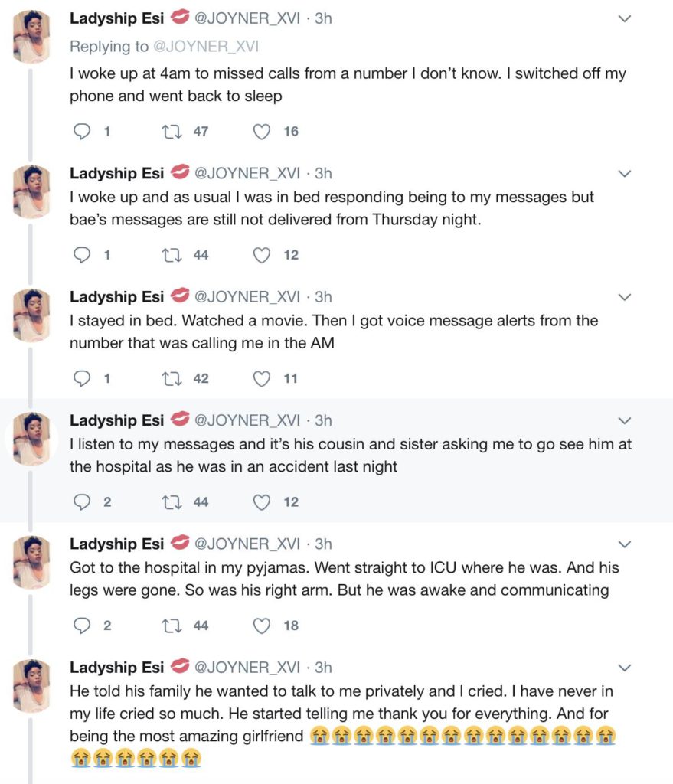Click the avatar on the amazing girlfriend tweet
Image resolution: width=673 pixels, height=784 pixels.
coord(32,684)
